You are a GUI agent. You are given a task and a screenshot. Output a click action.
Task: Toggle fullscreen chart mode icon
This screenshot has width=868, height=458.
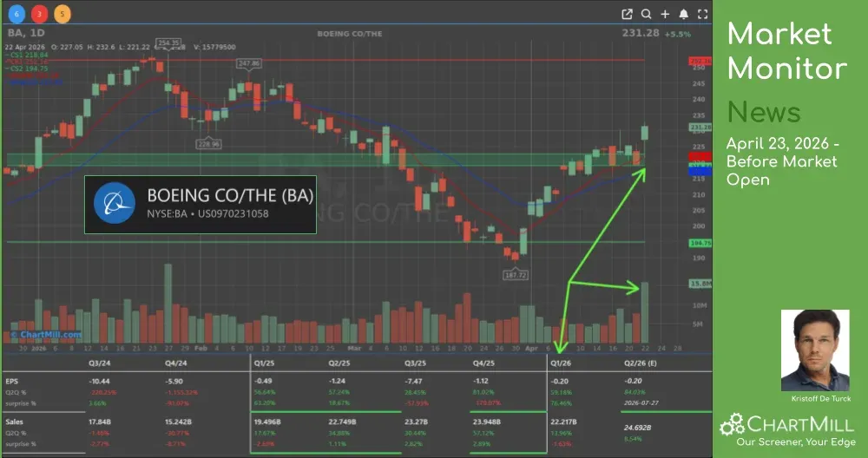pos(702,15)
